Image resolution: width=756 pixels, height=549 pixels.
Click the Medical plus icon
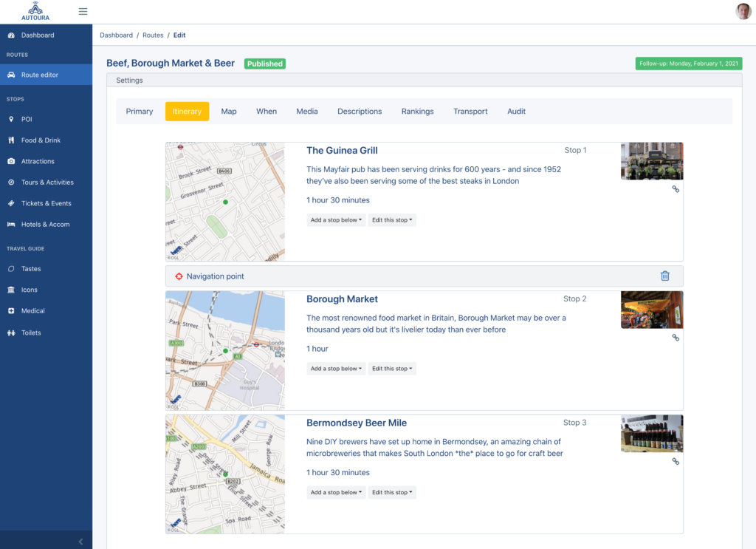[11, 310]
